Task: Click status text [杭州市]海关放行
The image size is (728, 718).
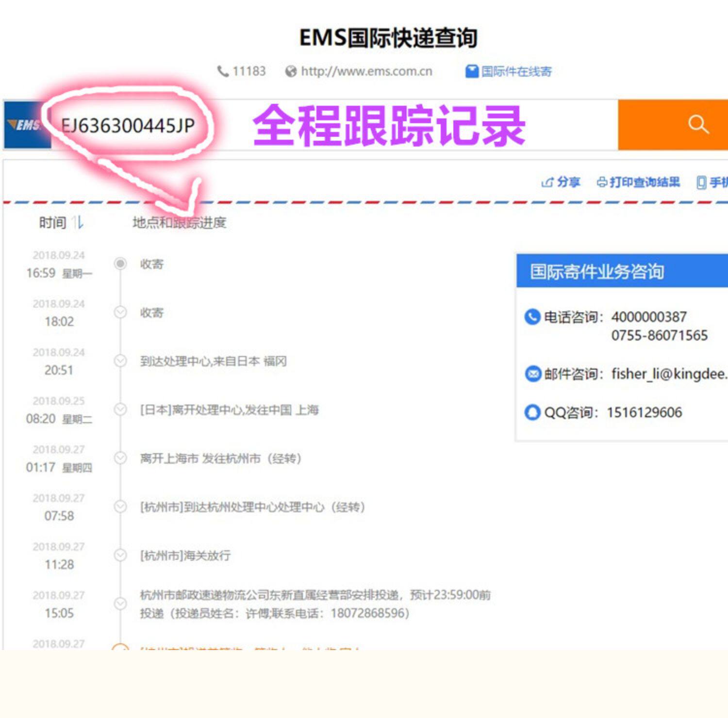Action: pyautogui.click(x=185, y=555)
